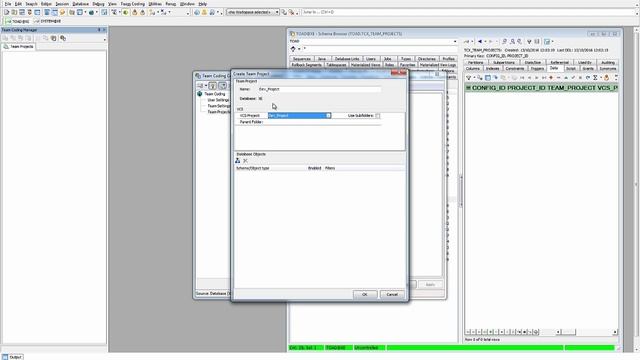
Task: Switch to the Indexes tab
Action: [x=493, y=69]
